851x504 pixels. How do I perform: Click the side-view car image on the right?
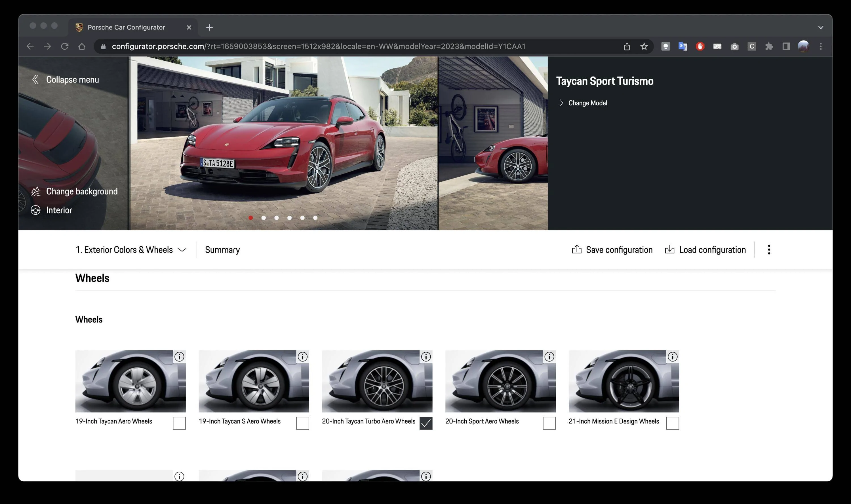point(493,143)
